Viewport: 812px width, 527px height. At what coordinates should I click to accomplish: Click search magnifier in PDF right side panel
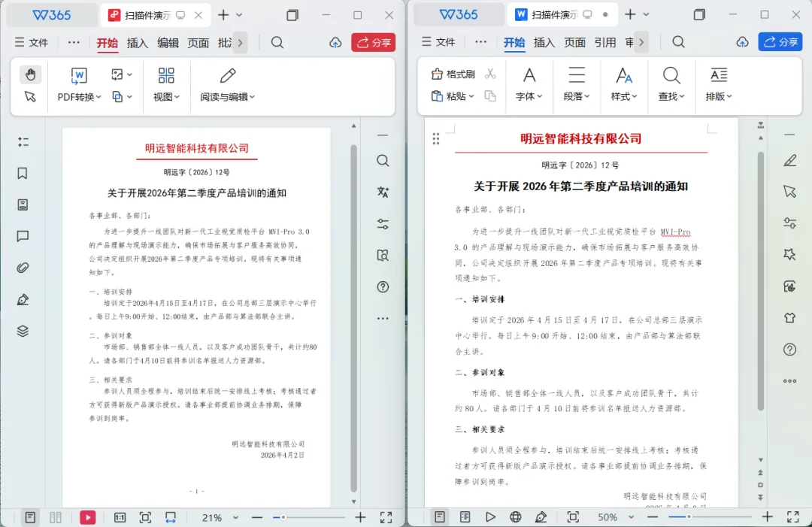pyautogui.click(x=383, y=160)
